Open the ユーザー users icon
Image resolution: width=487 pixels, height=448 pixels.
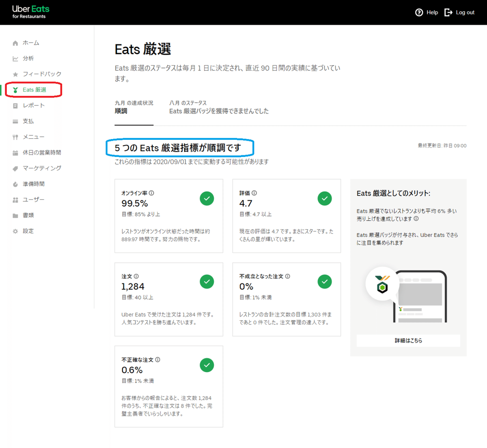[15, 199]
